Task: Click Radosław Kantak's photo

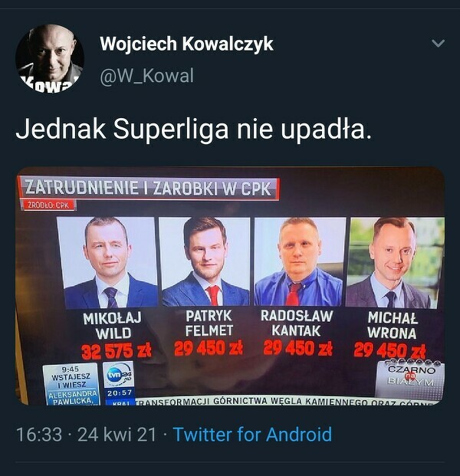Action: click(300, 261)
